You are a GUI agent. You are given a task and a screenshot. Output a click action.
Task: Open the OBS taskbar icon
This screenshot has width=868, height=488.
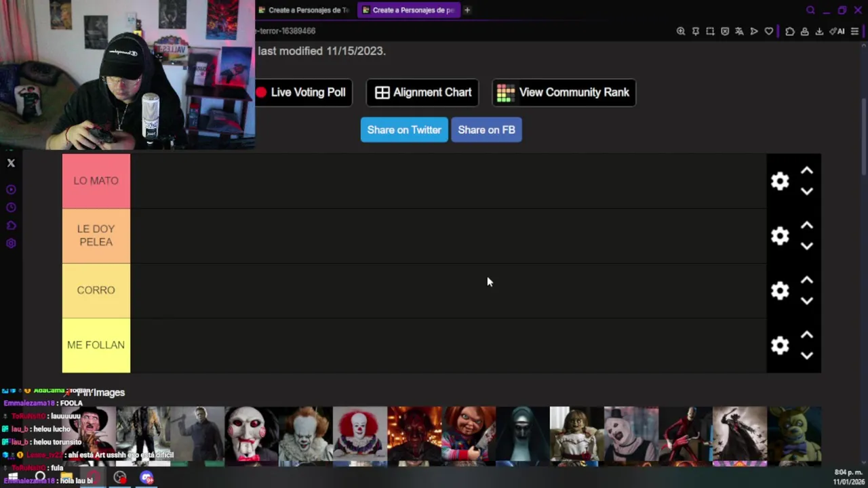[x=120, y=478]
